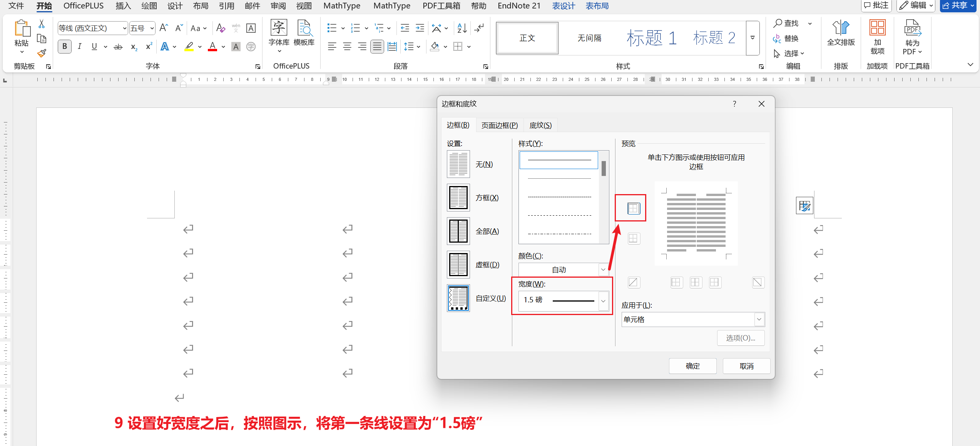Switch to Page Border tab

point(499,126)
